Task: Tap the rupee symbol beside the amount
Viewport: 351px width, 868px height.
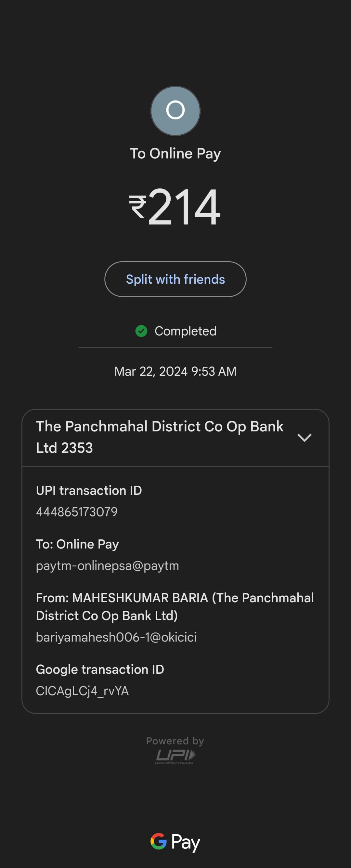Action: [137, 207]
